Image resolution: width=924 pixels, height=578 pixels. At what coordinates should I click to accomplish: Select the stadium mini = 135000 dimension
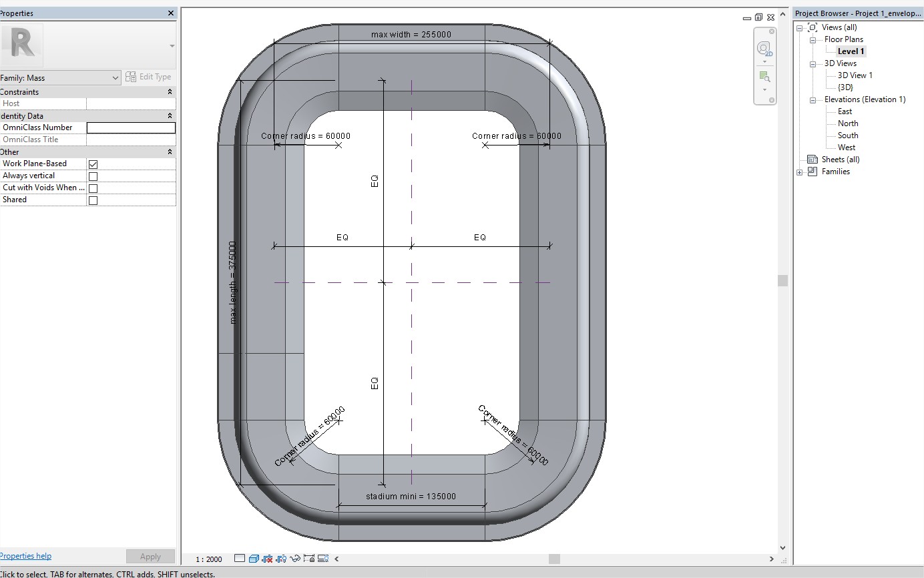click(x=411, y=497)
